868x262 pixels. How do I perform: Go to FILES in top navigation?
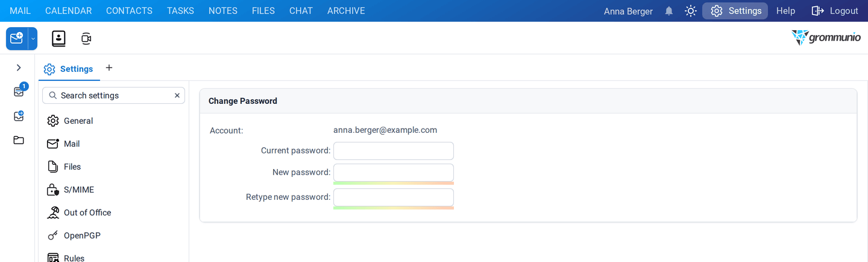pyautogui.click(x=263, y=11)
